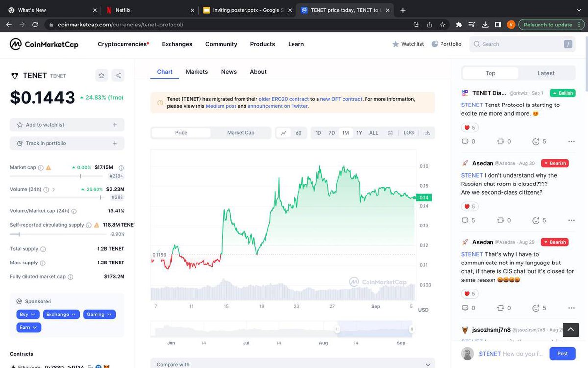Bookmark this page with the star icon

(442, 25)
